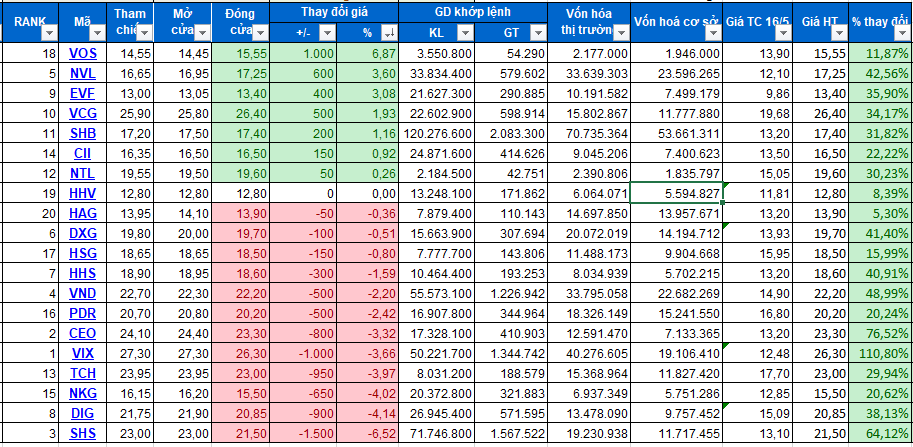Viewport: 913px width, 447px height.
Task: Open the SHB ticker link
Action: click(83, 134)
